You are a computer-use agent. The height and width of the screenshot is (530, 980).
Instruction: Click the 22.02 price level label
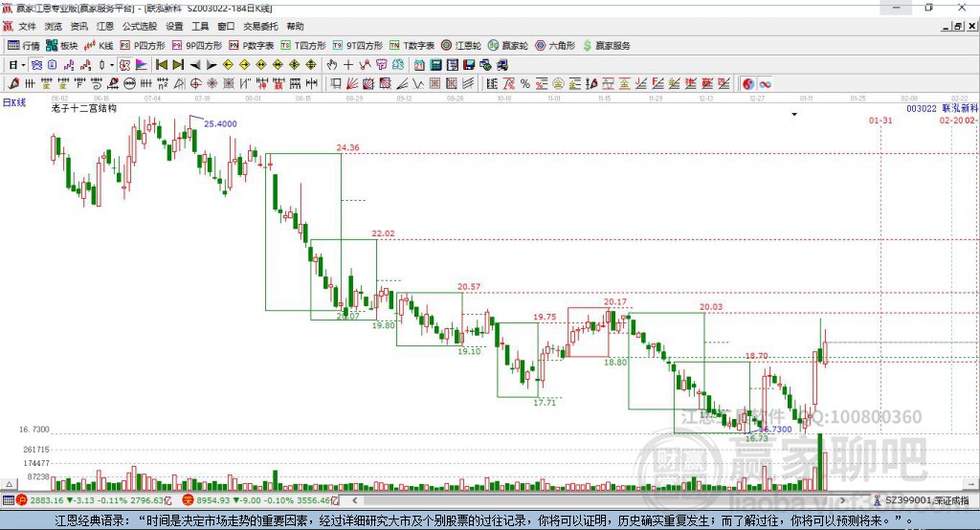(383, 233)
